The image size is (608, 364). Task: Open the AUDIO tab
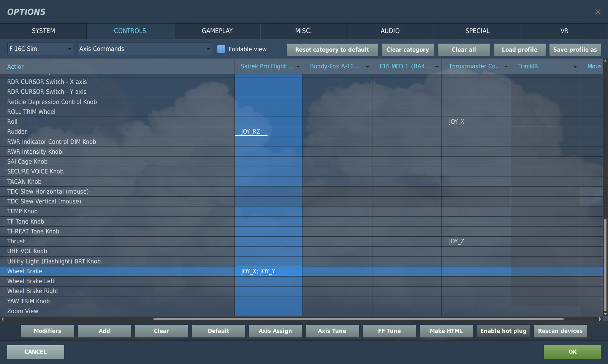(390, 31)
